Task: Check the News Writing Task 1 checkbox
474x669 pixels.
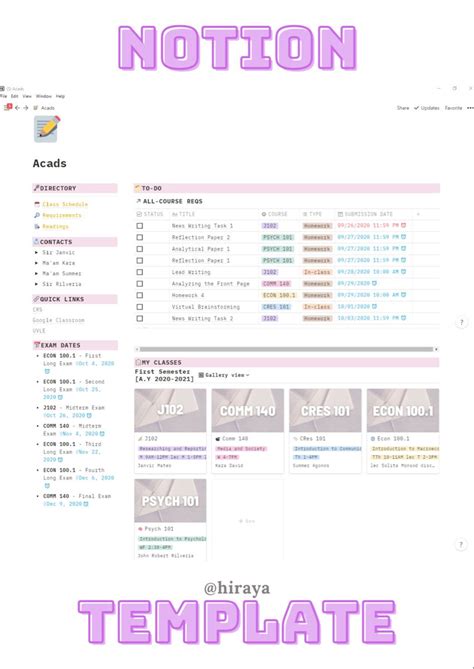Action: 140,226
